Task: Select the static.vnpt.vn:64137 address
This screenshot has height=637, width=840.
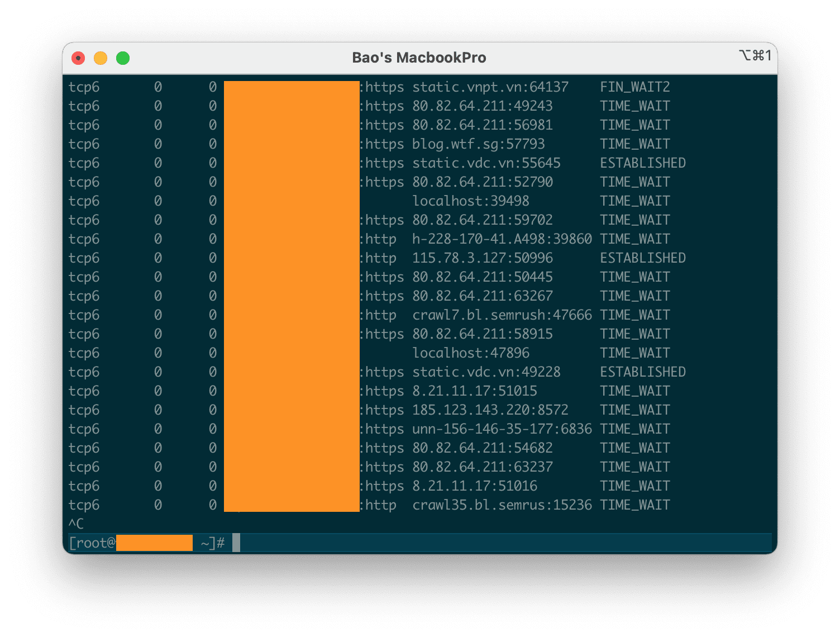Action: pos(490,87)
